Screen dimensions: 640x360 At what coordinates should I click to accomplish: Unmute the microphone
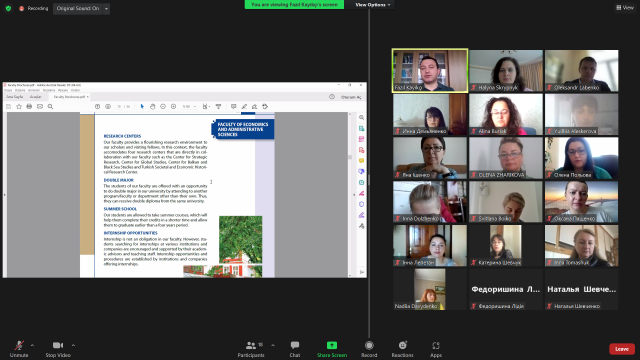[x=19, y=349]
